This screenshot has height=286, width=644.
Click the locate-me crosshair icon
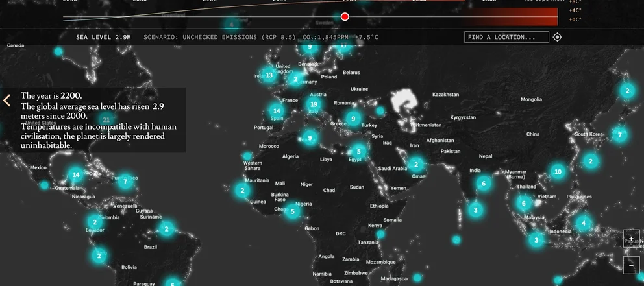click(x=557, y=37)
